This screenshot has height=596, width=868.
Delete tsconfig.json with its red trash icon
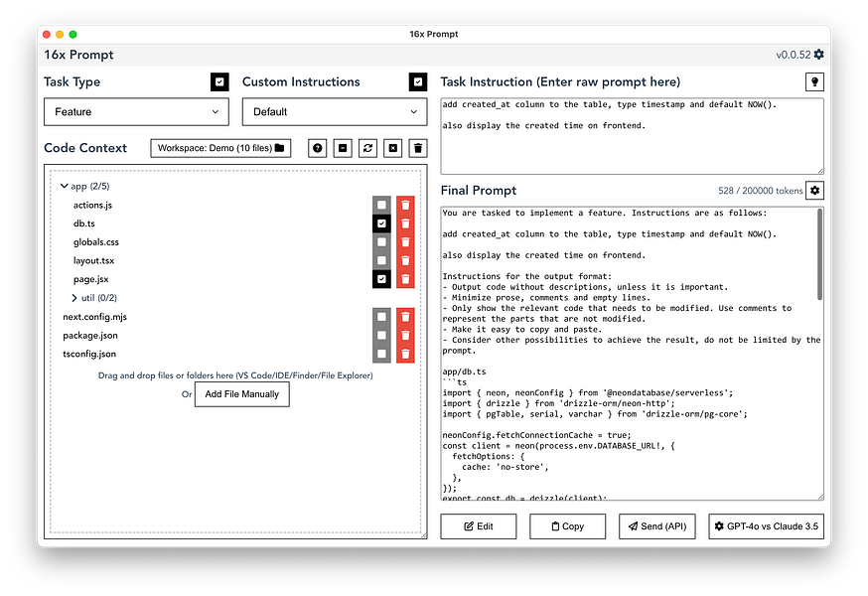[x=405, y=354]
